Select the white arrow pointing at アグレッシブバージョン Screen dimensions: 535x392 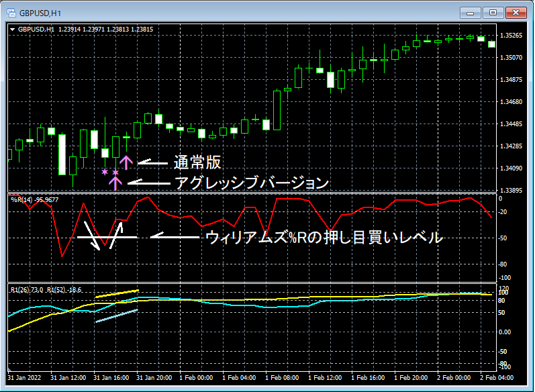[149, 183]
